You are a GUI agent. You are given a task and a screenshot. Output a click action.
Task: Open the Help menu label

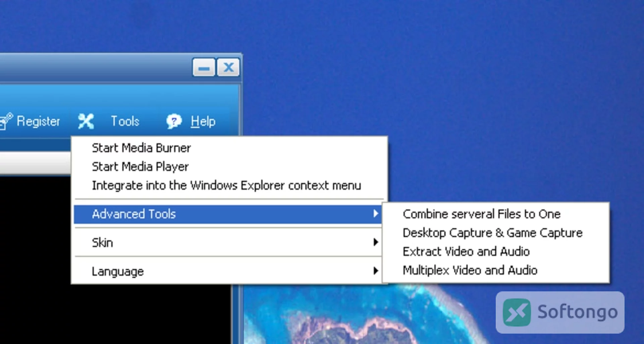[x=203, y=121]
